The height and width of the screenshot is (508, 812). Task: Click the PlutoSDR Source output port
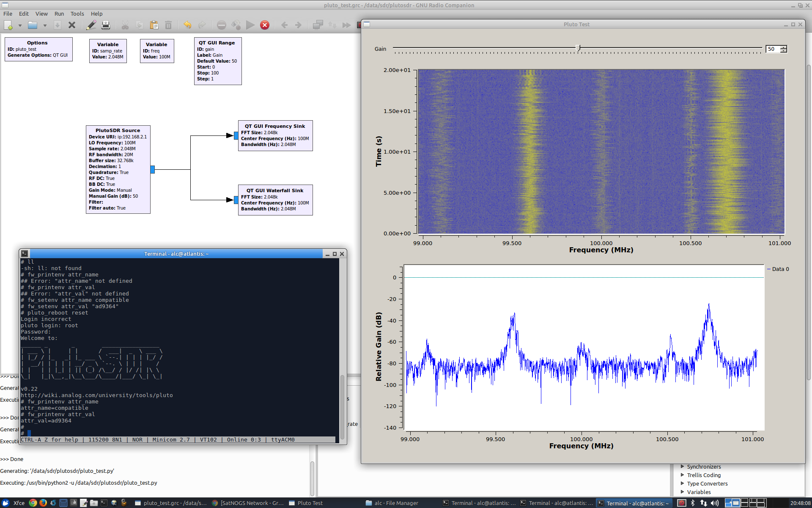pyautogui.click(x=153, y=169)
